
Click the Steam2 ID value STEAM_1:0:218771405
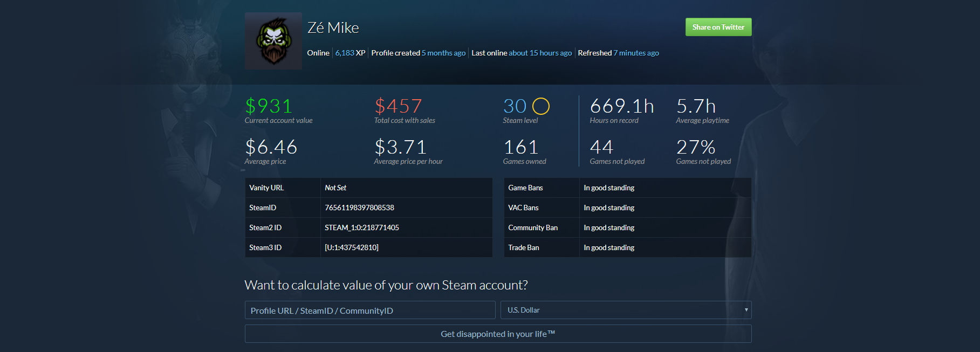click(x=362, y=227)
